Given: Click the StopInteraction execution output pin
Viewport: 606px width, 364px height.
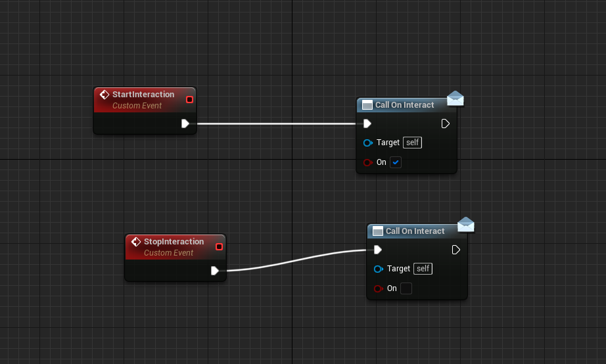Looking at the screenshot, I should click(215, 271).
